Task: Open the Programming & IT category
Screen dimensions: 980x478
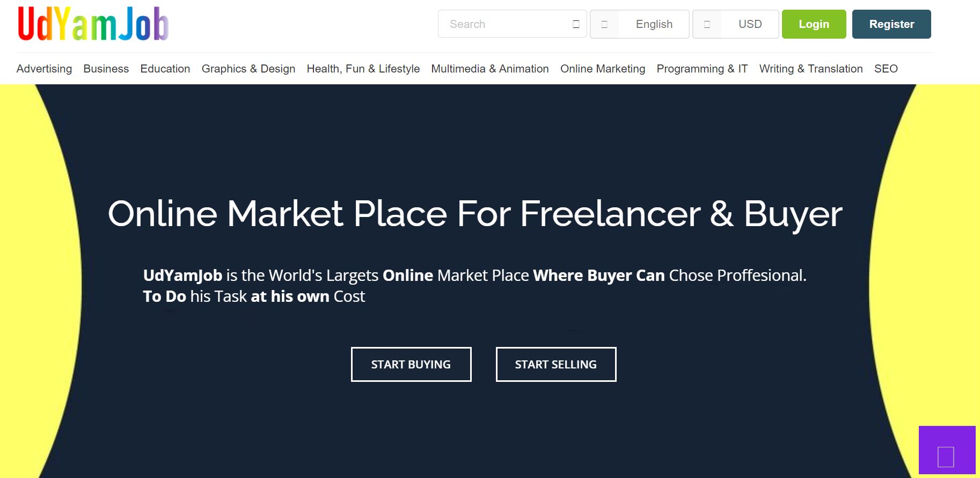Action: (702, 69)
